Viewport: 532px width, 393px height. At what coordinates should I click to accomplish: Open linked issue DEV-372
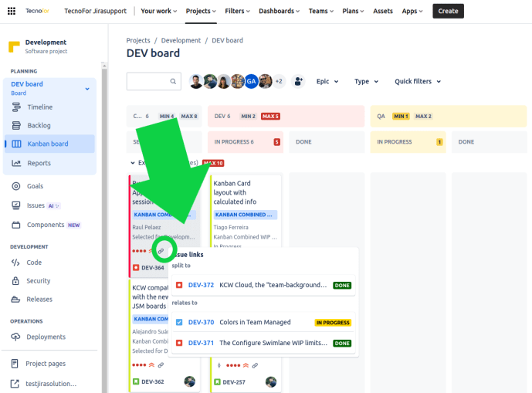[201, 285]
